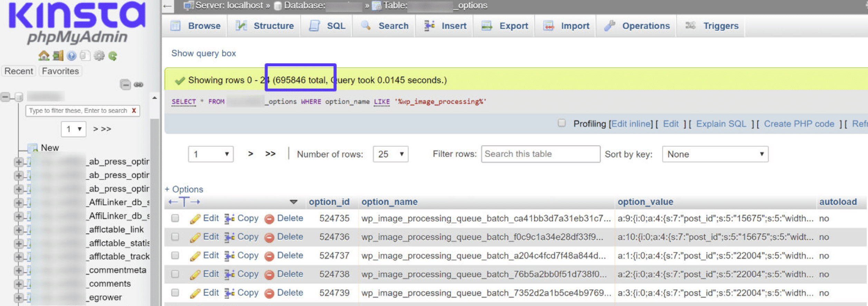
Task: Open the settings gear icon in sidebar
Action: pos(99,56)
